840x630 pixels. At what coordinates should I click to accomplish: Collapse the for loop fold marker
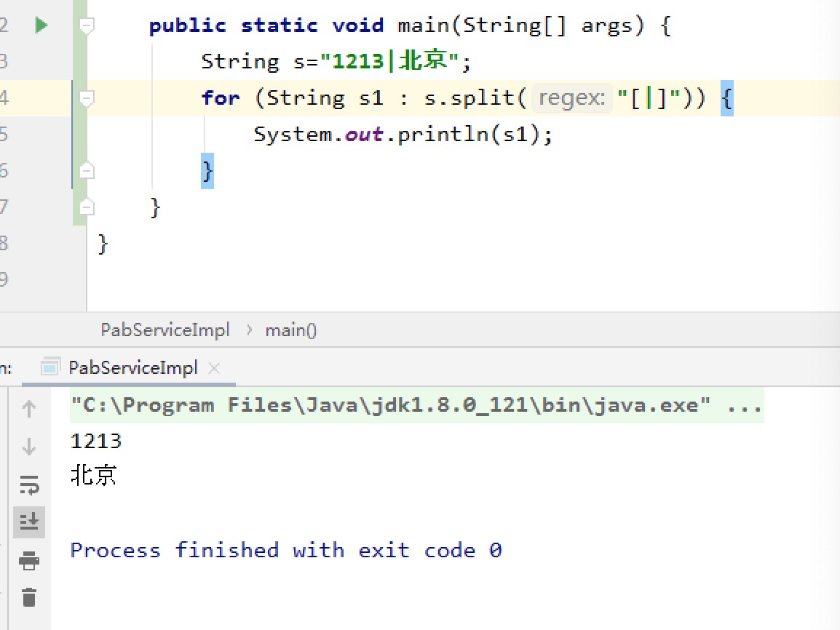coord(87,98)
